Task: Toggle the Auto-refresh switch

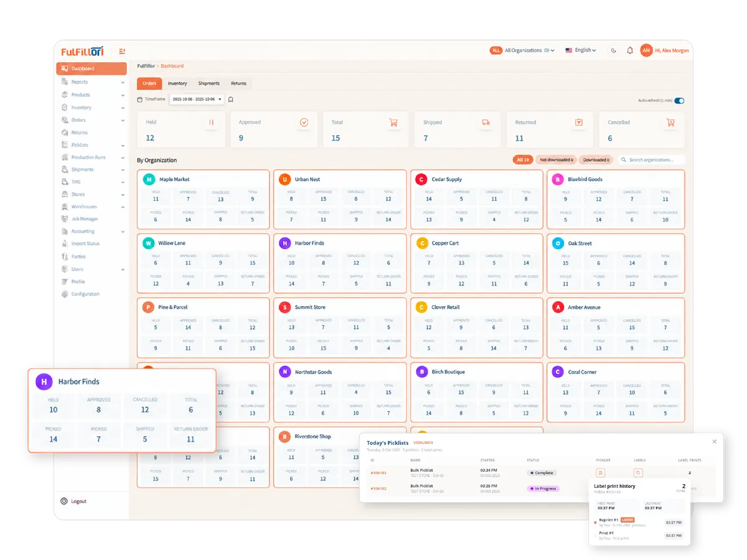Action: pyautogui.click(x=679, y=100)
